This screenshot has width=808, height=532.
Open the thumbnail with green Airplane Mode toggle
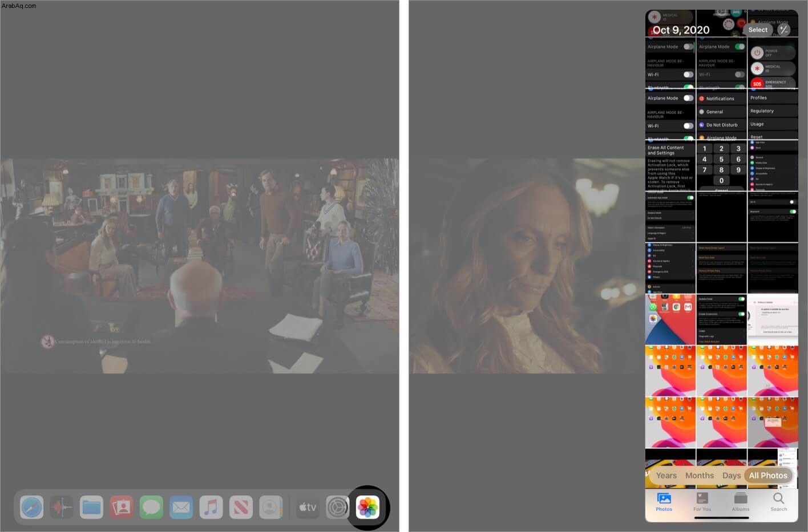pyautogui.click(x=721, y=63)
